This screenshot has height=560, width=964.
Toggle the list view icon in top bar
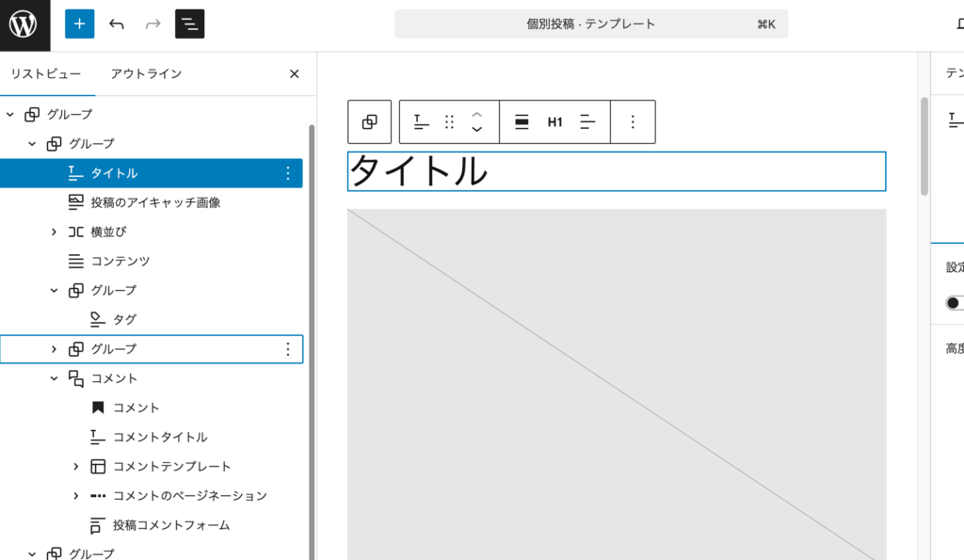pyautogui.click(x=189, y=24)
